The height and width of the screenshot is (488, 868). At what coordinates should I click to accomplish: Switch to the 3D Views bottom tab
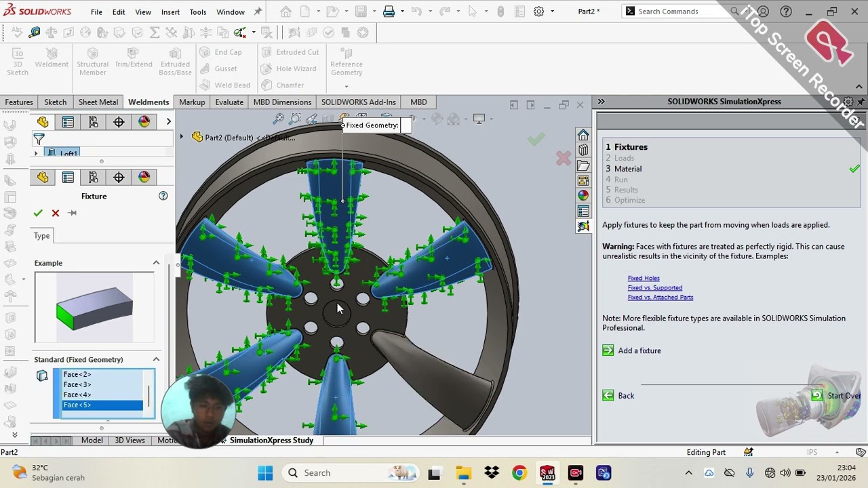(130, 441)
